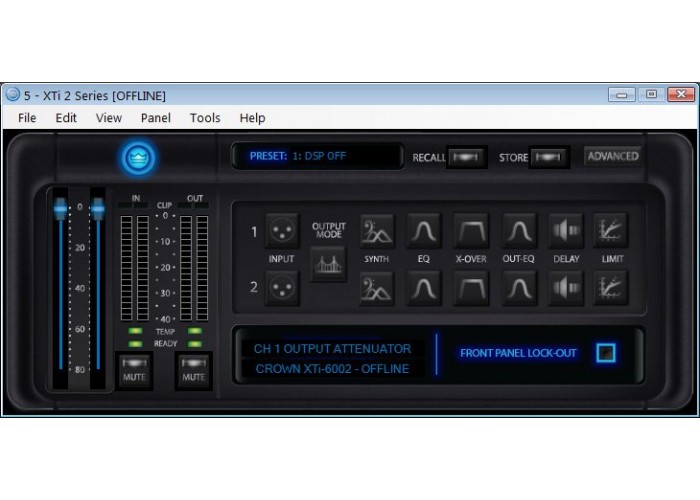Mute the left channel
Viewport: 700px width, 500px height.
(x=134, y=370)
